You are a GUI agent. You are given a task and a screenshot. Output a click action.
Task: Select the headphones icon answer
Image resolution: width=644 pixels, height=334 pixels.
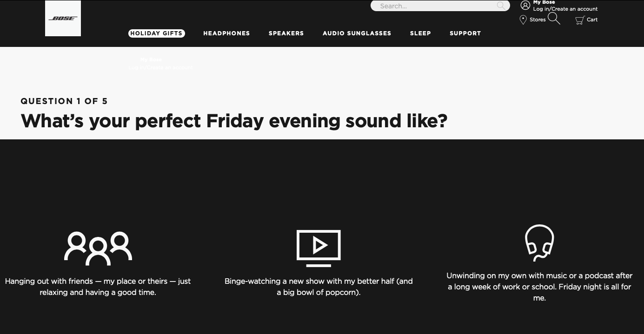pos(539,242)
